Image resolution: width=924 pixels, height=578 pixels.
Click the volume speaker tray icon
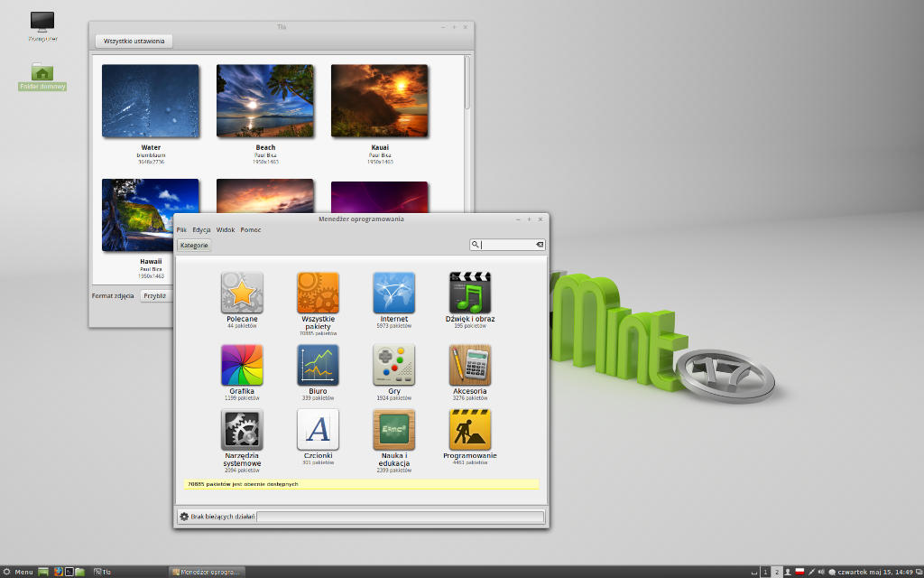pos(821,572)
